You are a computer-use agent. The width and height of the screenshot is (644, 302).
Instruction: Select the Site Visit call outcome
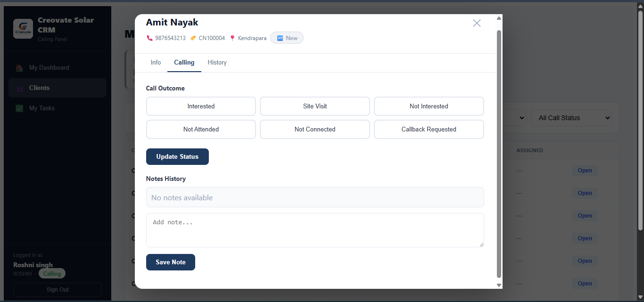[x=315, y=106]
